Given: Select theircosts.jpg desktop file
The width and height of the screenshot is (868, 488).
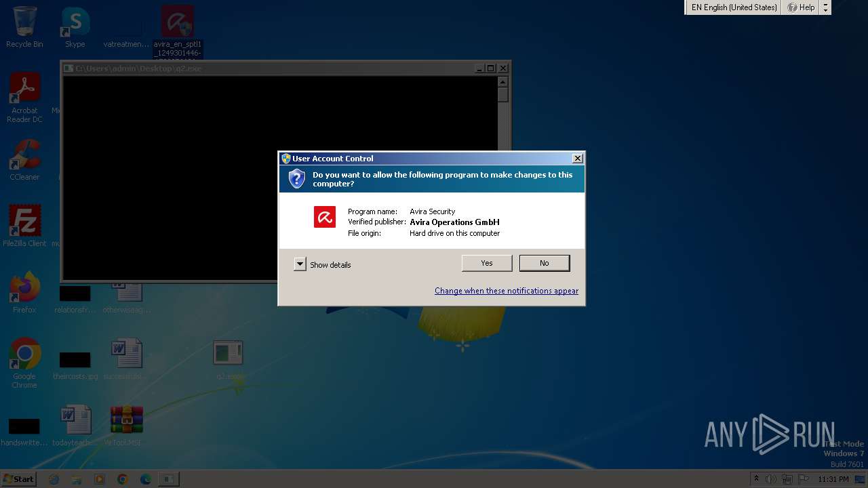Looking at the screenshot, I should [x=75, y=365].
